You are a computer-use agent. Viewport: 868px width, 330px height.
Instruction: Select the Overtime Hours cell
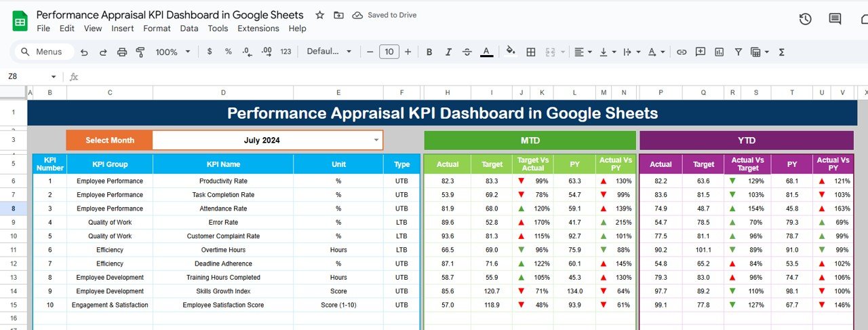point(223,250)
